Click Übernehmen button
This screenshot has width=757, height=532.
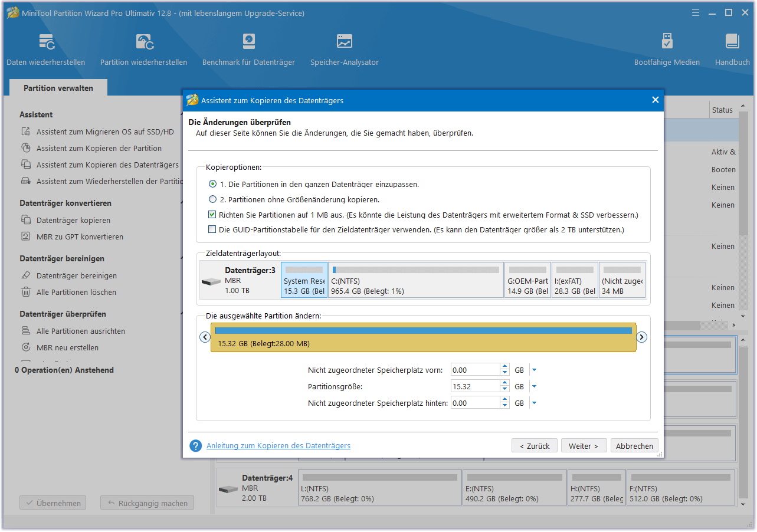(53, 503)
